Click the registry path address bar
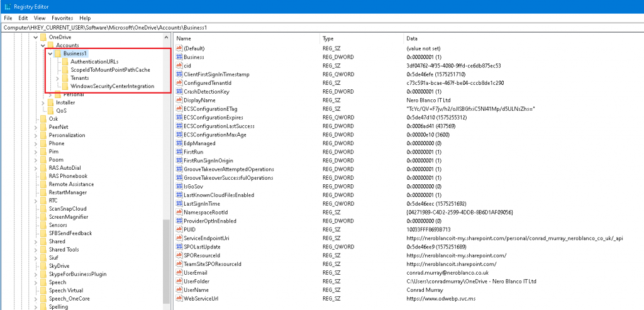The height and width of the screenshot is (310, 644). (322, 28)
